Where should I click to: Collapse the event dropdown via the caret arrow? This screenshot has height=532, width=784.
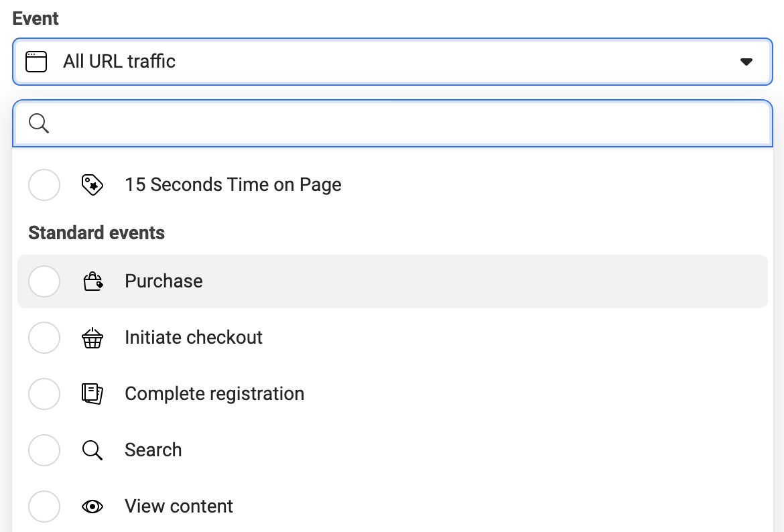(x=746, y=61)
